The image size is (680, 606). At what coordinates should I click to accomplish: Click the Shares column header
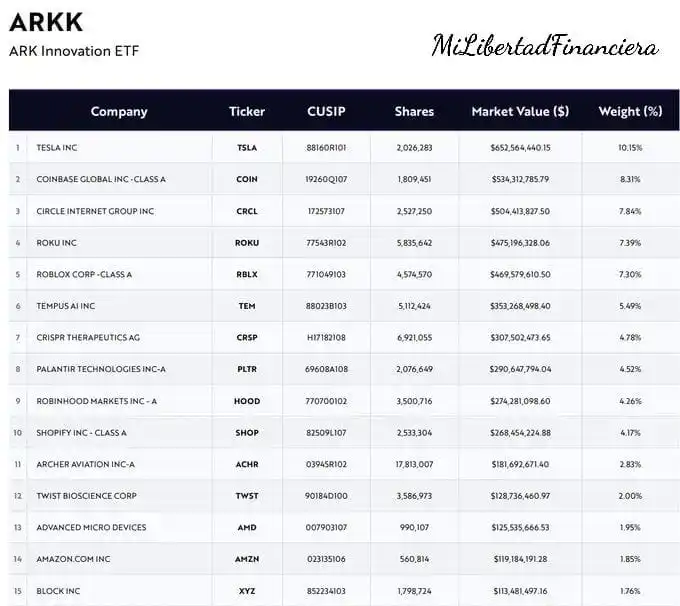[414, 111]
